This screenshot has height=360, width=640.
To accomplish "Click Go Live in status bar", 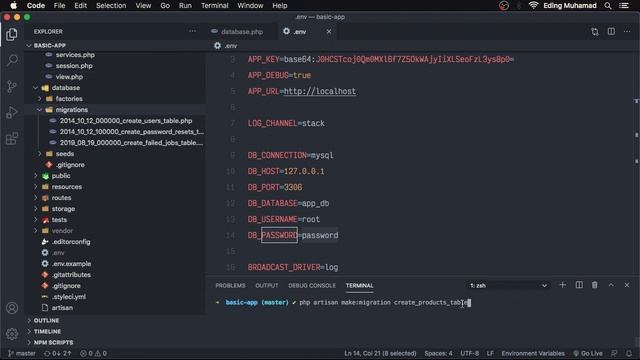I will [588, 353].
